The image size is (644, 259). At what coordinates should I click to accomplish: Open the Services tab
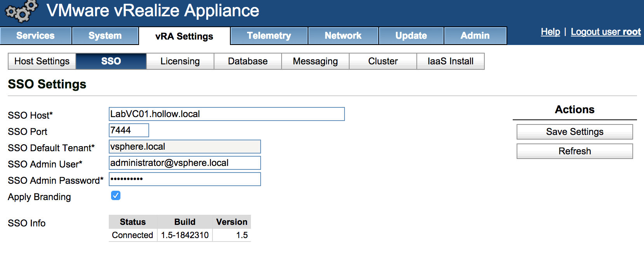36,36
